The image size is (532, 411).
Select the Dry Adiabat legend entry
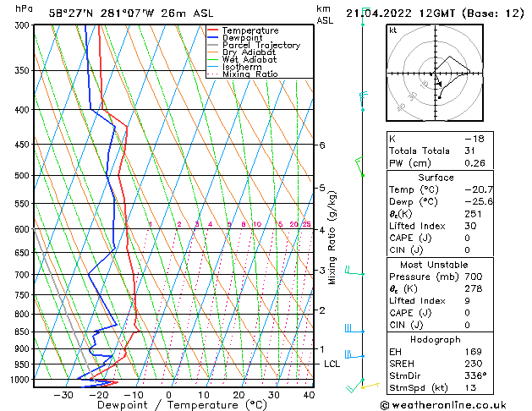249,52
